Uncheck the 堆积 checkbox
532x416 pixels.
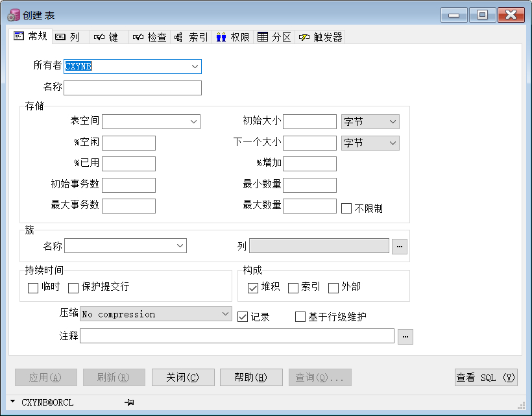point(253,288)
